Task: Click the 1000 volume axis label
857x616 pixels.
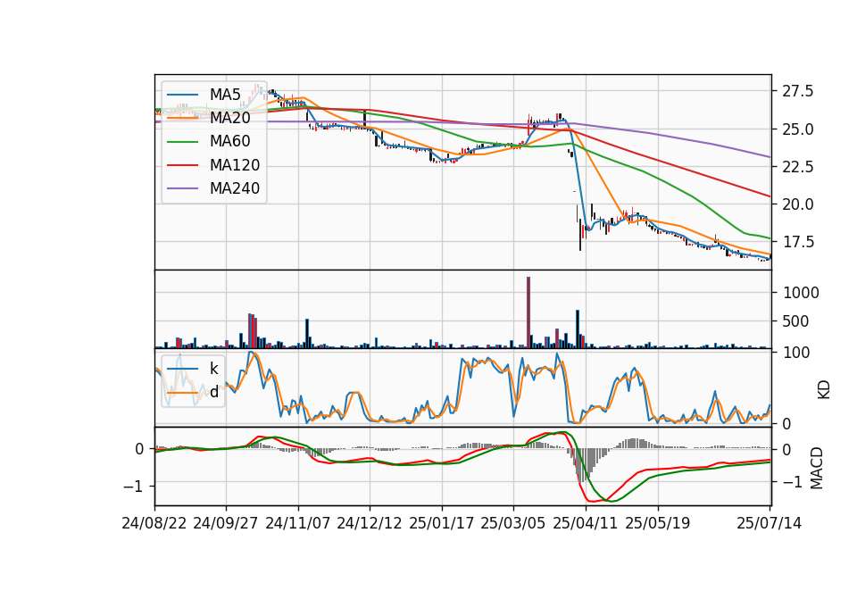Action: coord(802,293)
